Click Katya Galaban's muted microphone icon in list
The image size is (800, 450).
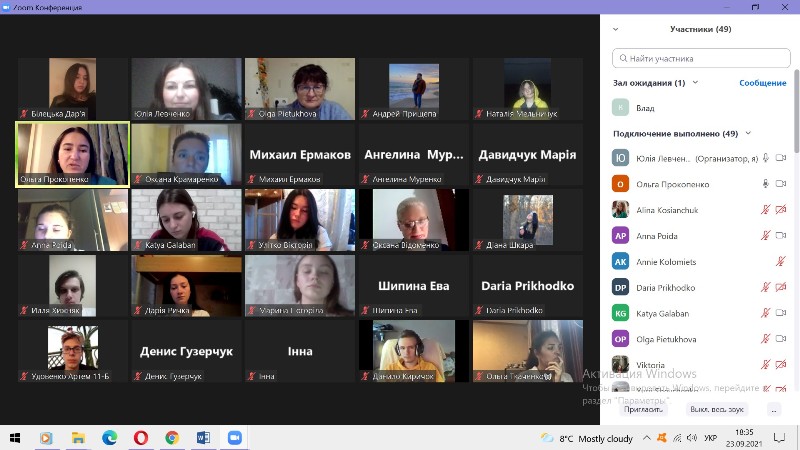coord(765,313)
